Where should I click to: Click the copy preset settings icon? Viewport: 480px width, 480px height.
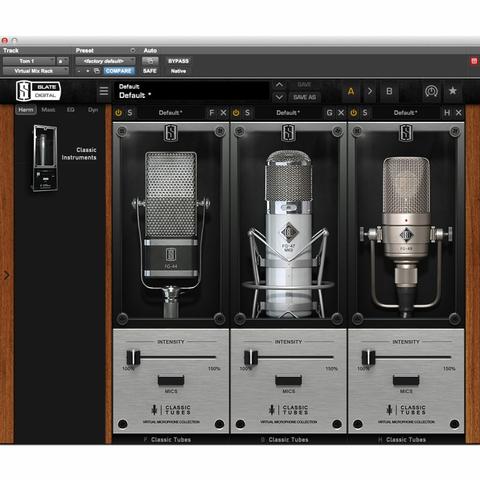(x=97, y=71)
